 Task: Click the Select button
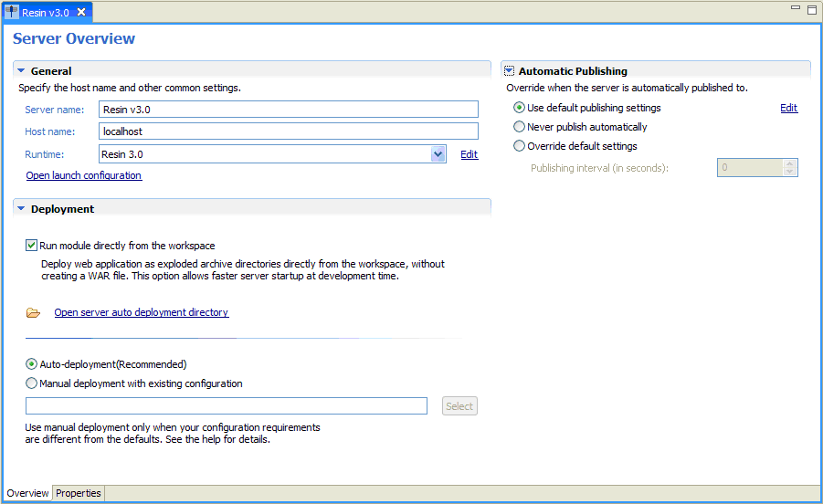459,406
